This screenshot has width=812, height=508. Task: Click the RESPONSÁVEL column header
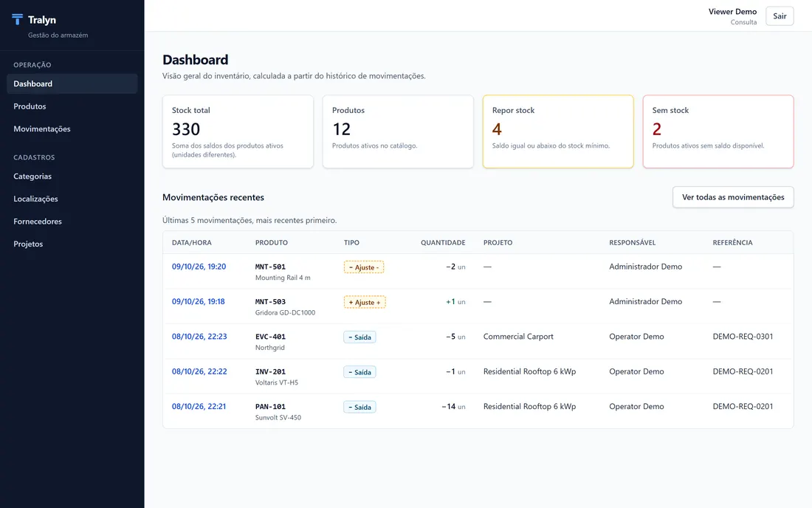(x=633, y=242)
